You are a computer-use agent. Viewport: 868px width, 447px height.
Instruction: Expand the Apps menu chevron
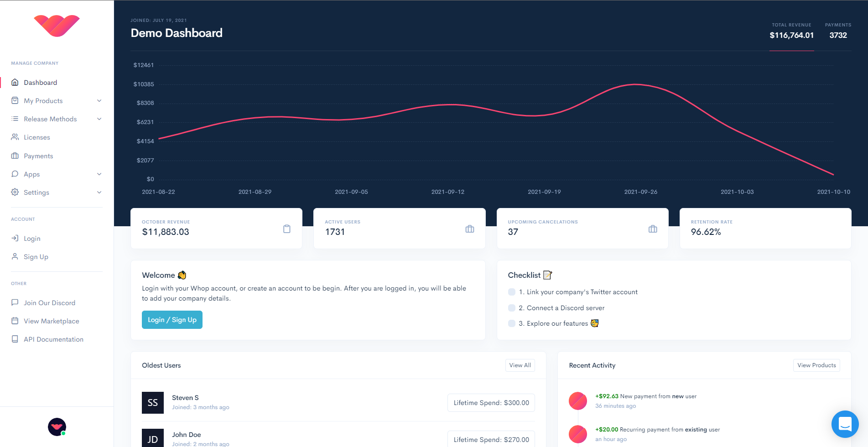click(x=99, y=174)
